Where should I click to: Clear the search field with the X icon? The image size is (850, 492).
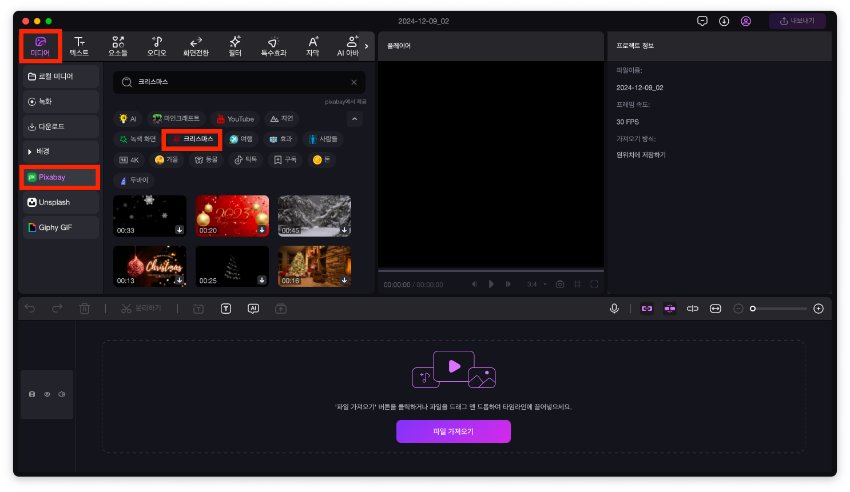click(353, 82)
